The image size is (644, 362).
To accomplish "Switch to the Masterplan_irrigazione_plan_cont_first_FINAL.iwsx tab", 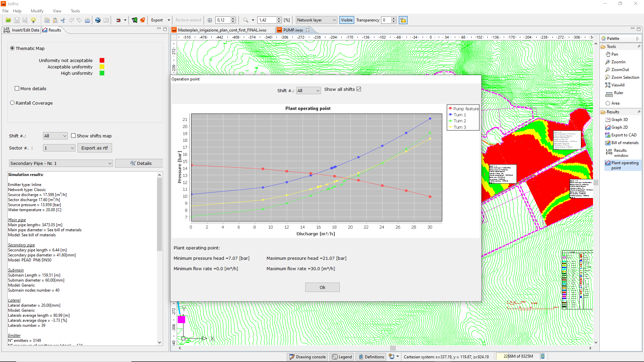I will point(222,30).
